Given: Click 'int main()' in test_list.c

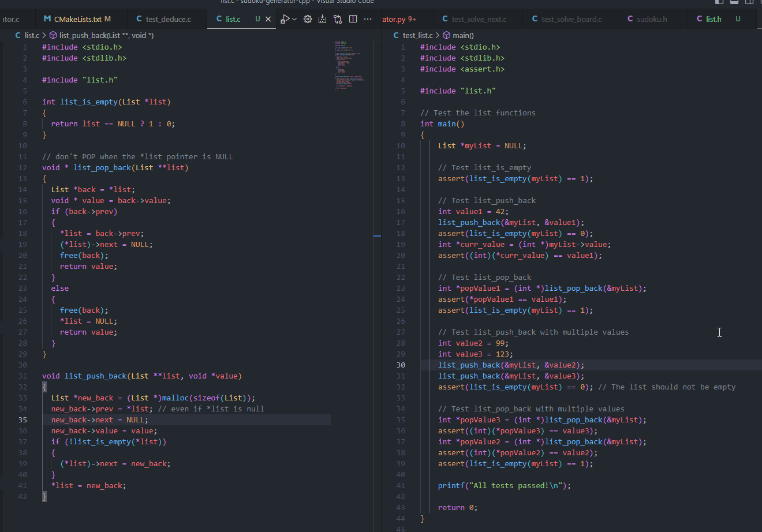Looking at the screenshot, I should [x=442, y=123].
